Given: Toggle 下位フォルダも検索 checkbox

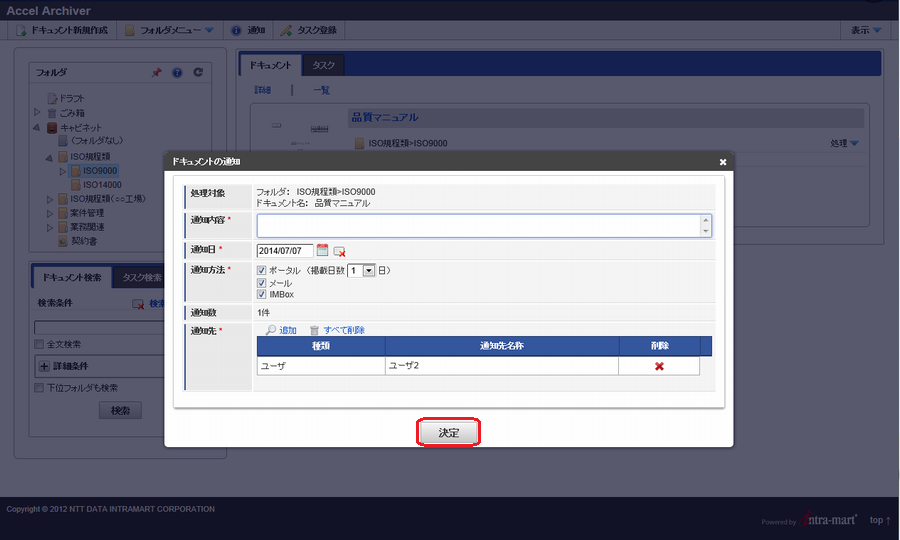Looking at the screenshot, I should (x=39, y=388).
